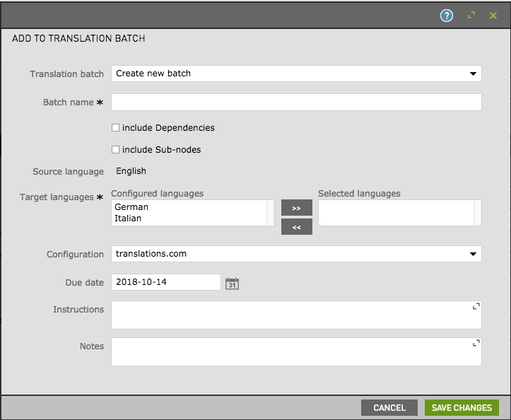Click inside the Instructions text box
511x420 pixels.
290,315
